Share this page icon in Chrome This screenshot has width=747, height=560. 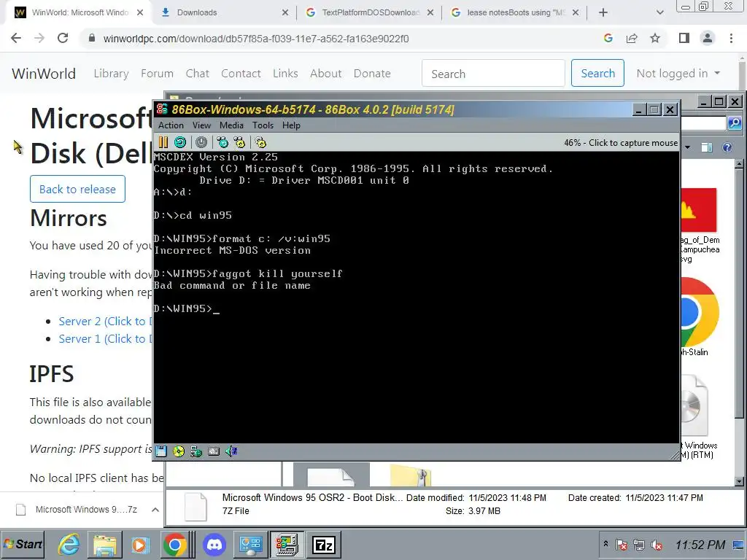632,38
